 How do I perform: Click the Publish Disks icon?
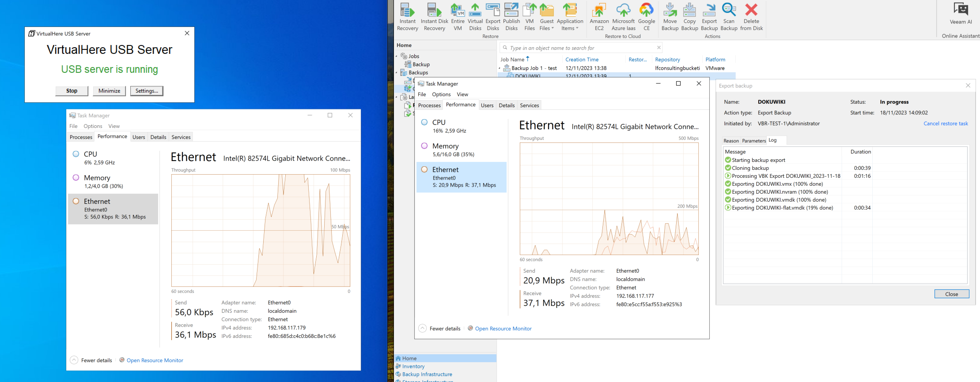[511, 17]
